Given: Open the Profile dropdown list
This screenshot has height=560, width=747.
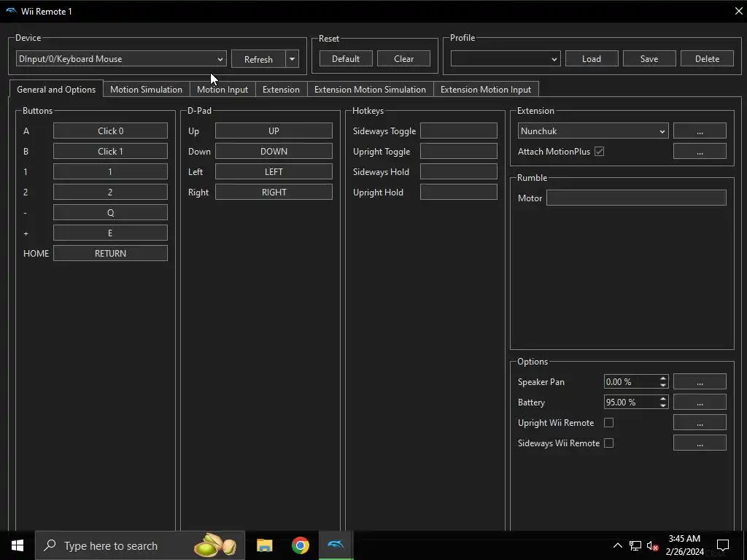Looking at the screenshot, I should pyautogui.click(x=506, y=59).
